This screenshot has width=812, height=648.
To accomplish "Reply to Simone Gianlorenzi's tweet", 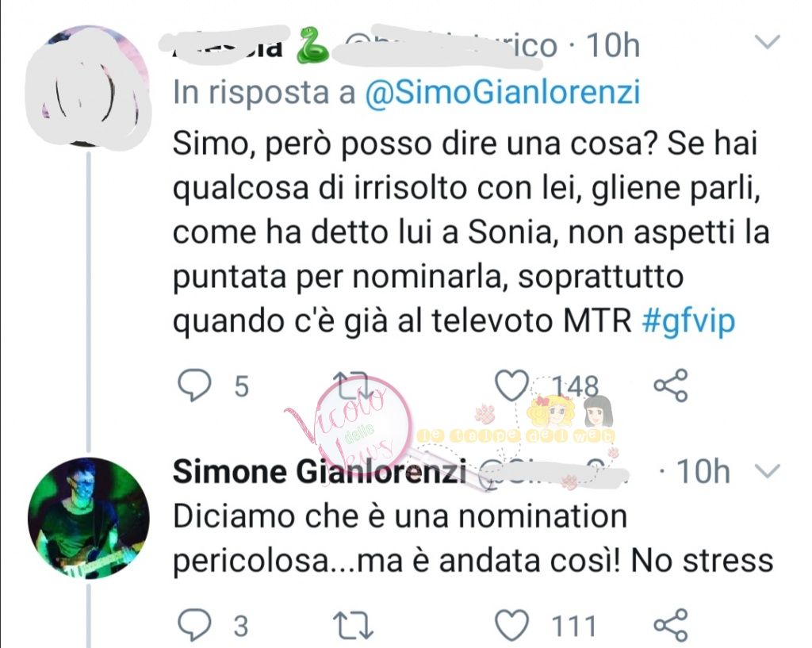I will (x=195, y=626).
